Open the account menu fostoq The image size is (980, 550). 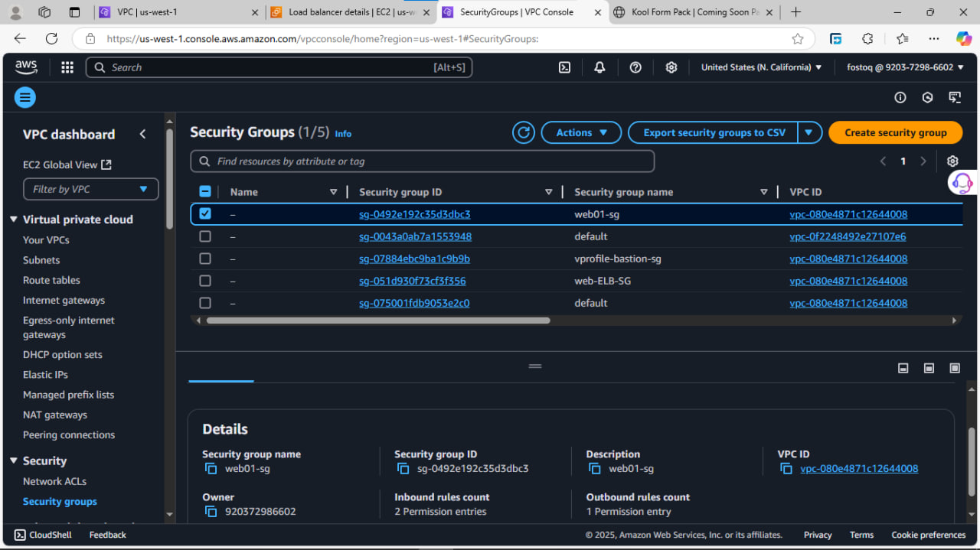[905, 67]
